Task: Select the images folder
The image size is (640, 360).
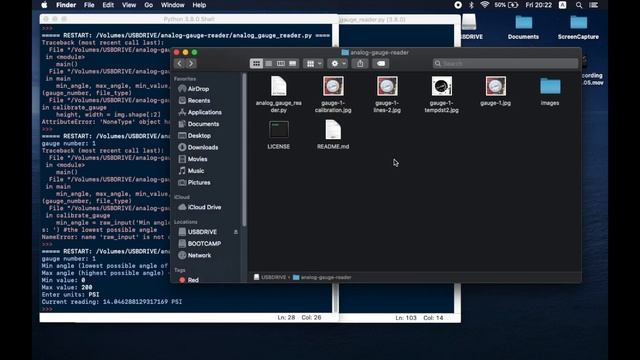Action: point(550,91)
